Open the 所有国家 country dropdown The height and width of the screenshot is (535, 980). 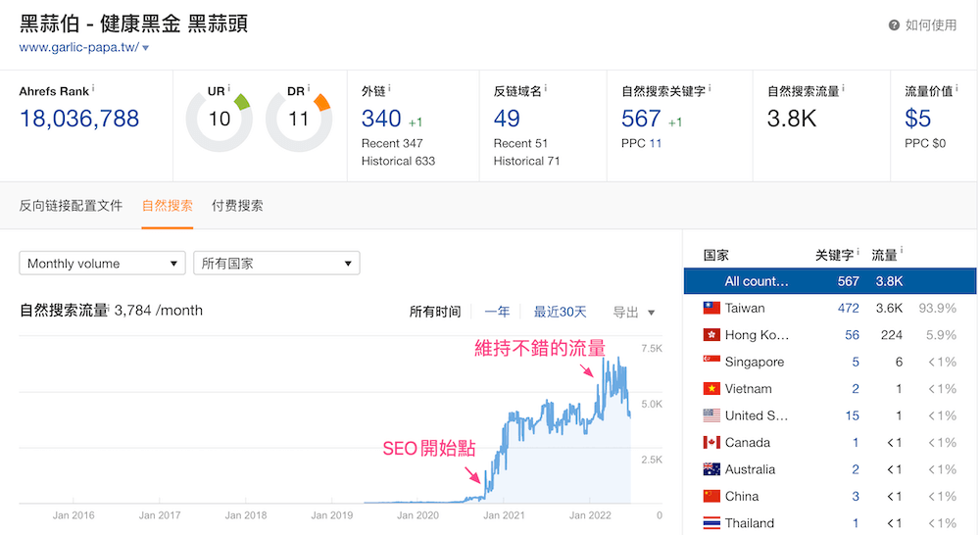(x=277, y=264)
